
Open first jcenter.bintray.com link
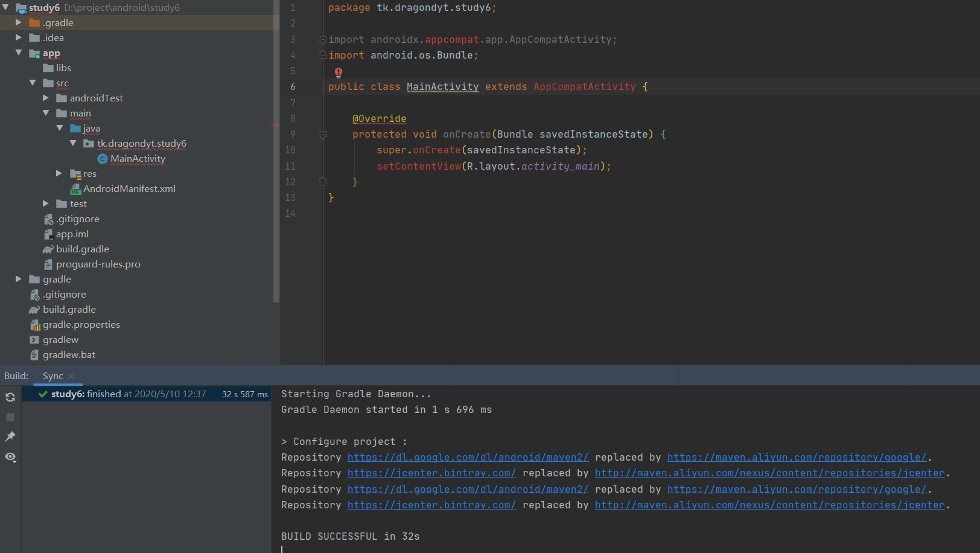(431, 473)
